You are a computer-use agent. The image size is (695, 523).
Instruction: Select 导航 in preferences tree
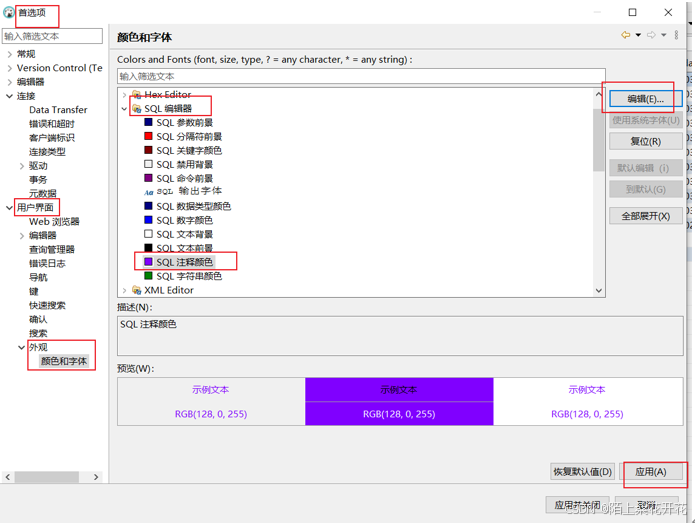coord(38,277)
